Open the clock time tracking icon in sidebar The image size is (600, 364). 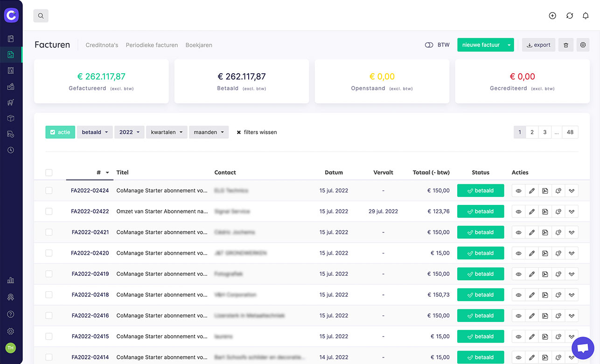pos(11,150)
